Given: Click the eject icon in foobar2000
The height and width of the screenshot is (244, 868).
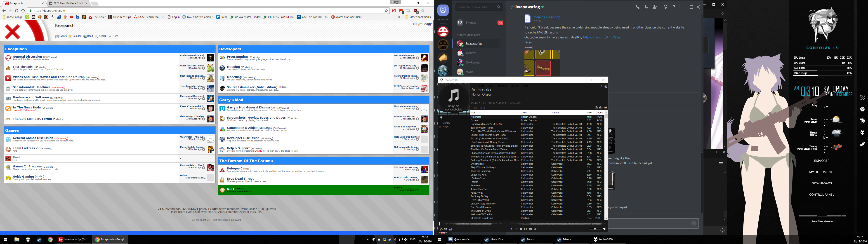Looking at the screenshot, I should click(x=535, y=229).
